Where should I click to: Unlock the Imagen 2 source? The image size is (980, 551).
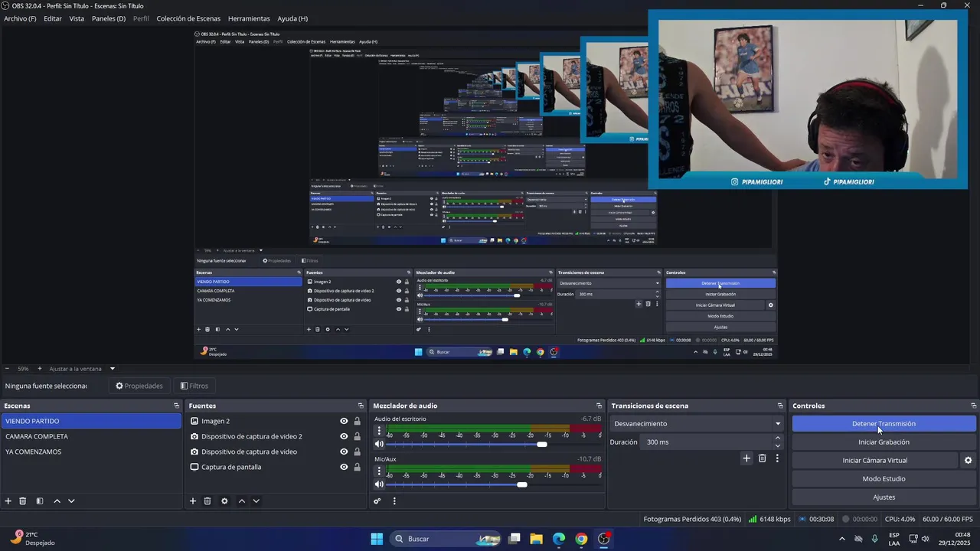pyautogui.click(x=357, y=421)
